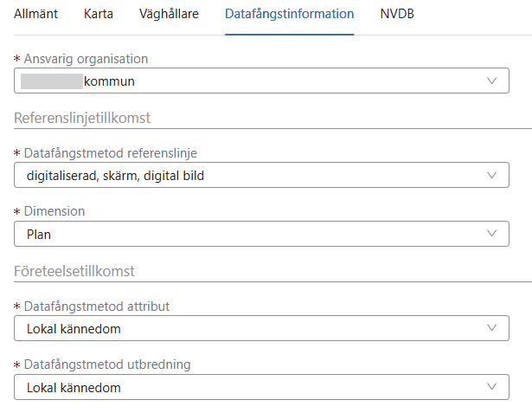Screen dimensions: 532x413
Task: Click the Datafångstmetod utbredning chevron arrow
Action: (492, 387)
